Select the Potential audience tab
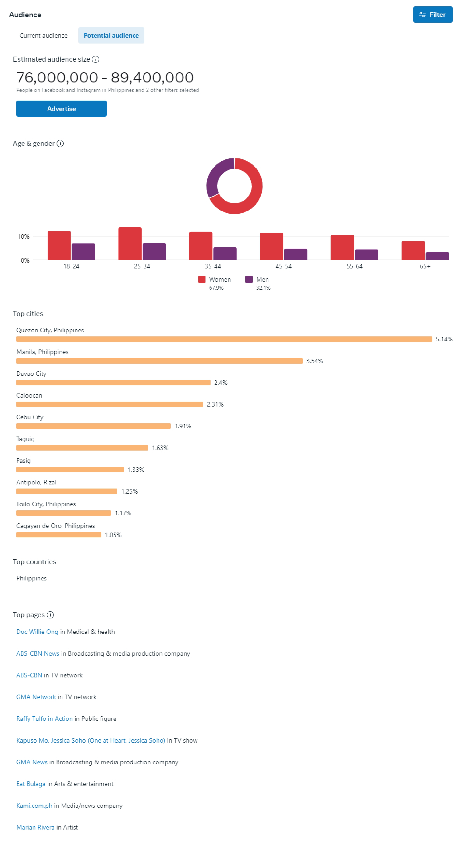Screen dimensions: 469x868 pyautogui.click(x=111, y=35)
